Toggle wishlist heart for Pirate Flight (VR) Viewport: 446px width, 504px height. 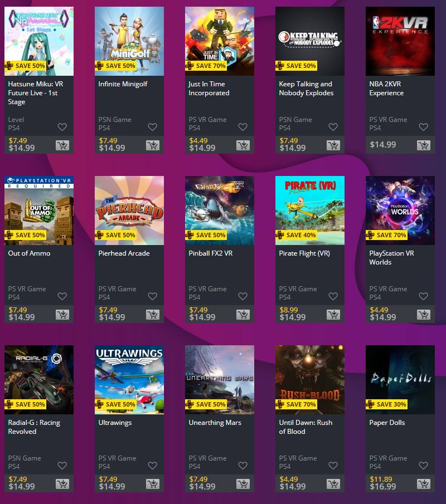[333, 296]
